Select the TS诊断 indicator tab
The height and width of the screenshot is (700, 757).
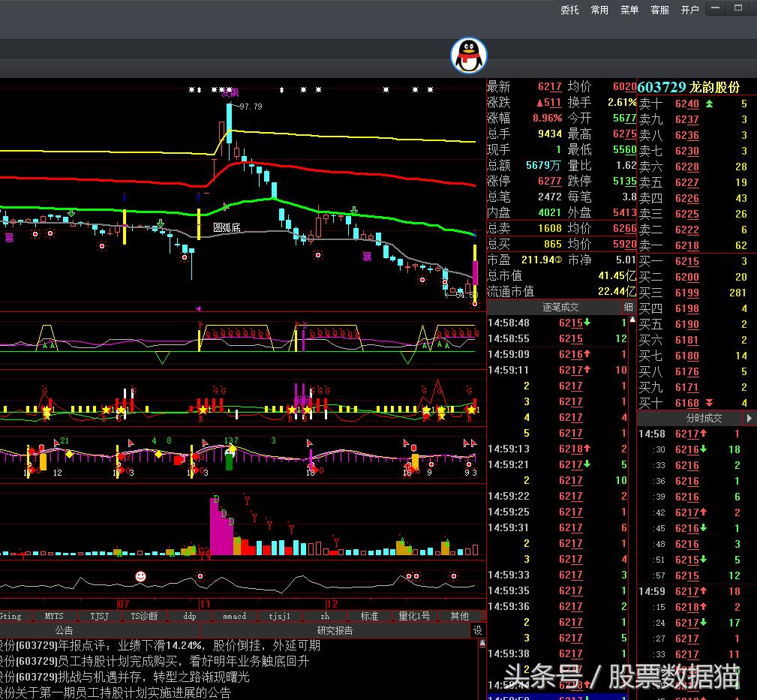pos(144,616)
